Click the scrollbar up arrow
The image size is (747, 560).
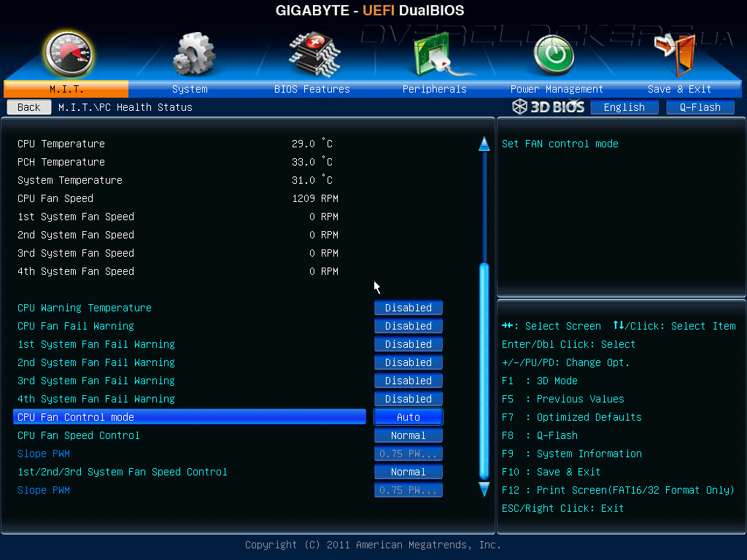tap(484, 144)
